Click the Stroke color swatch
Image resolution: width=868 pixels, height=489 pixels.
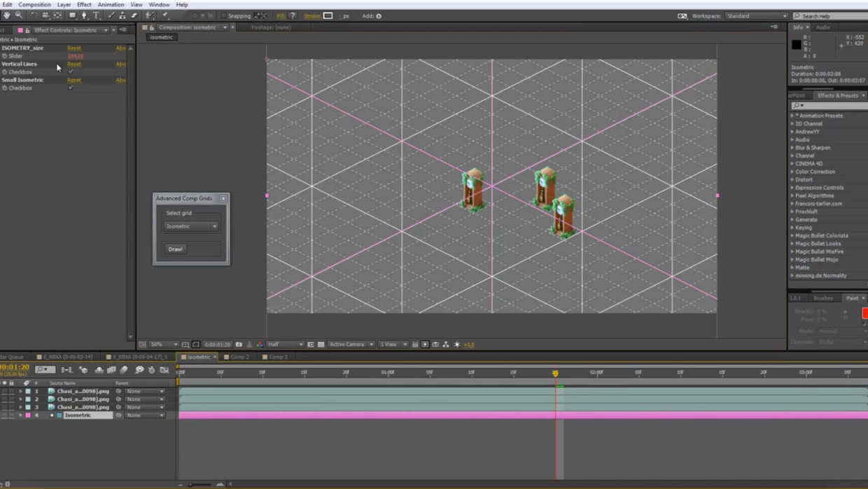point(328,16)
